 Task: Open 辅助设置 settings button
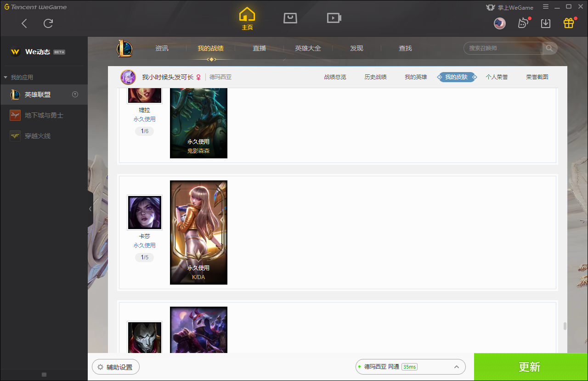(x=116, y=367)
